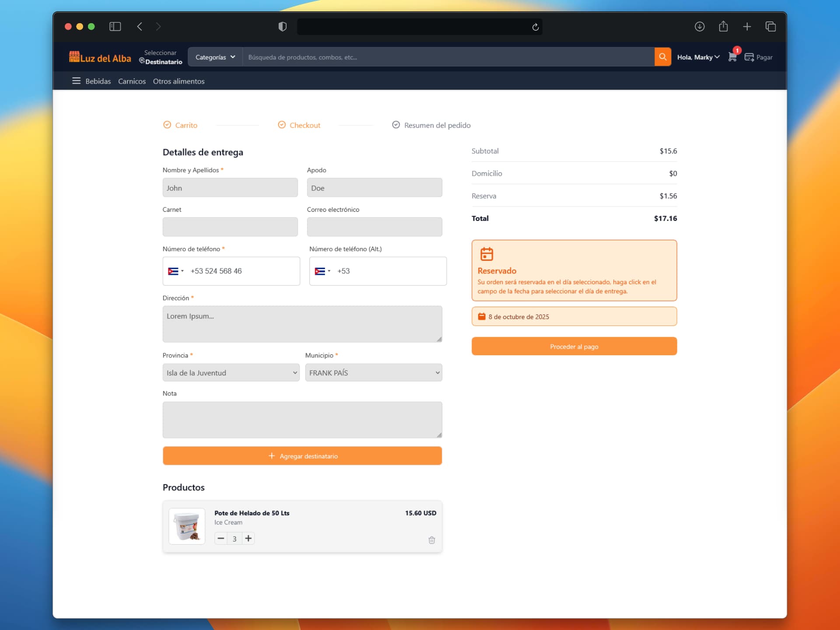The height and width of the screenshot is (630, 840).
Task: Click the browser page reload icon
Action: [535, 27]
